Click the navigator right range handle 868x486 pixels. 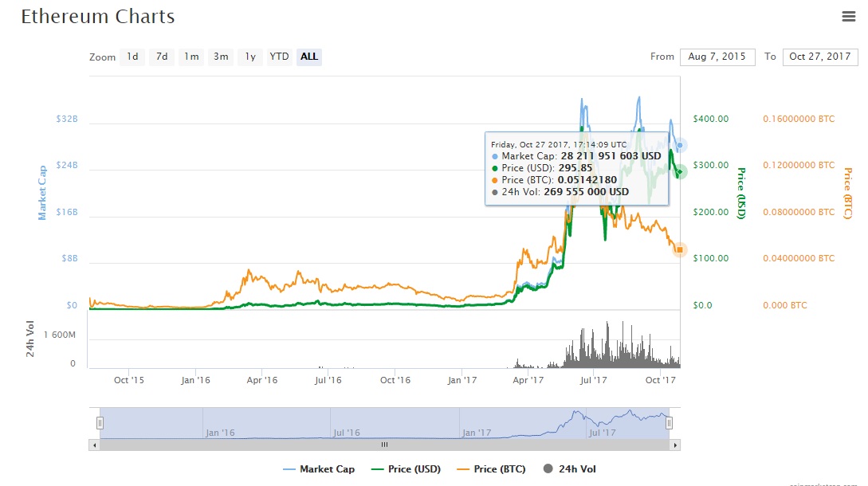(x=670, y=423)
